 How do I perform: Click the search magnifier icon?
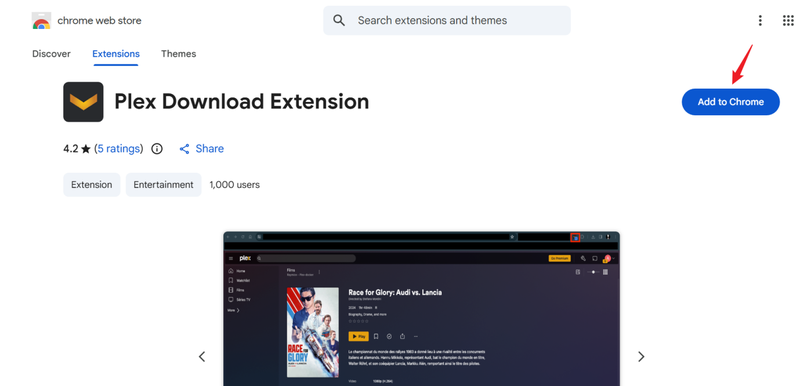(339, 20)
